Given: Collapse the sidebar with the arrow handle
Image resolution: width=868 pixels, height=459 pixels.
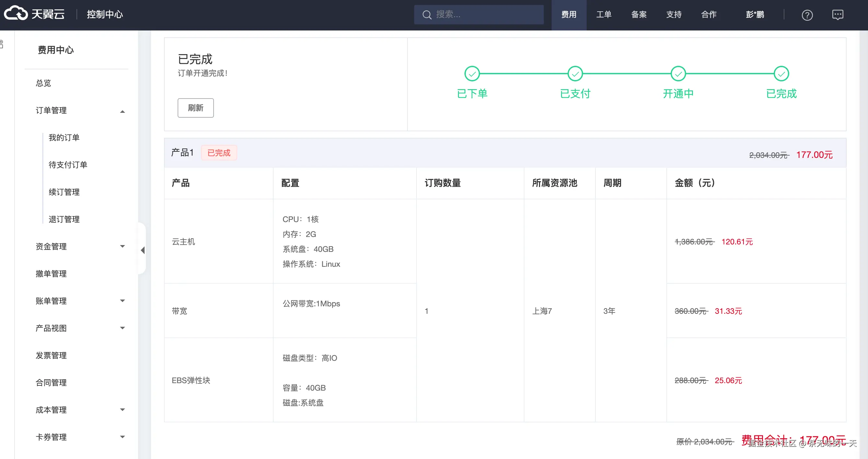Looking at the screenshot, I should tap(143, 250).
